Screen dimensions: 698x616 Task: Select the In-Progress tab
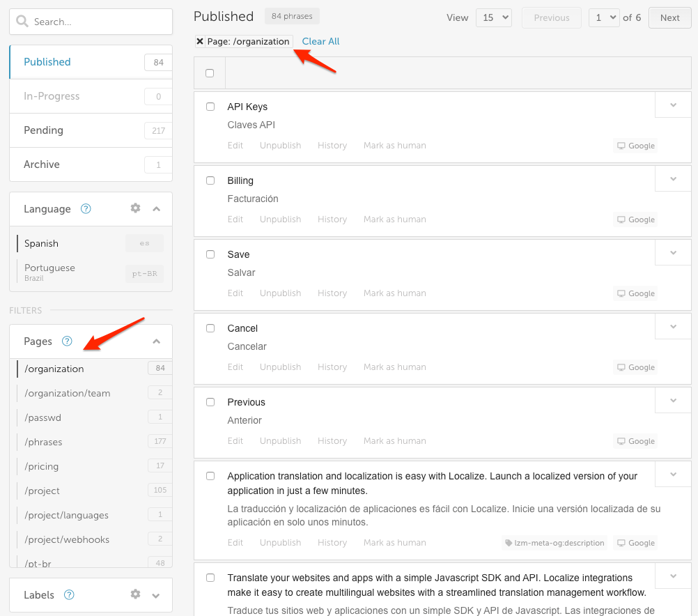[91, 96]
